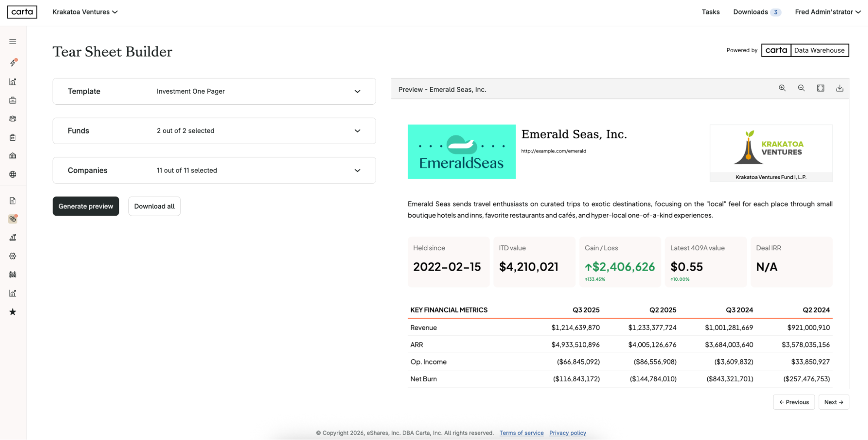868x440 pixels.
Task: Expand the preview to fullscreen
Action: 821,88
